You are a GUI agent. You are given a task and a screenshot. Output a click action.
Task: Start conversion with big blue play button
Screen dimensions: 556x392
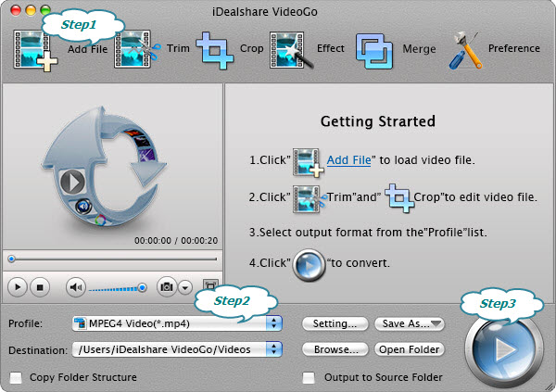point(503,349)
